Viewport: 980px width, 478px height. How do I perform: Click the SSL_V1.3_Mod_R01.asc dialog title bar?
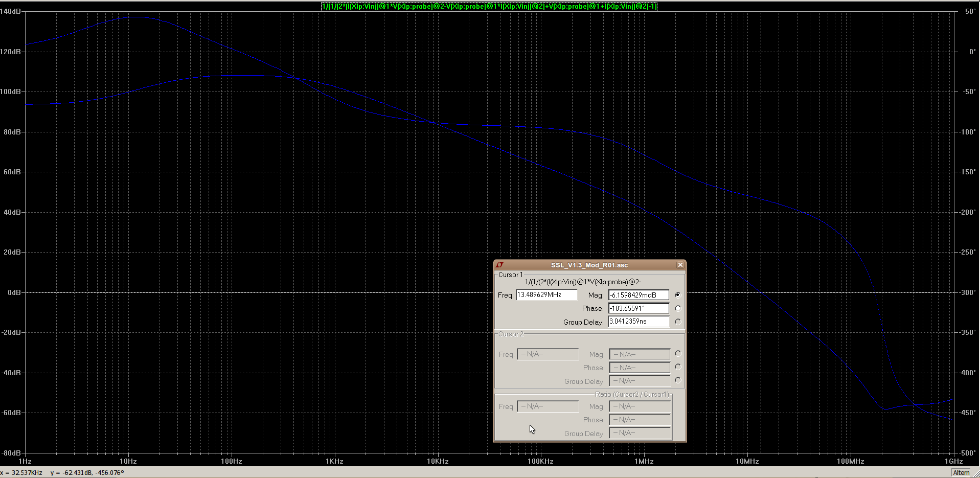coord(589,265)
